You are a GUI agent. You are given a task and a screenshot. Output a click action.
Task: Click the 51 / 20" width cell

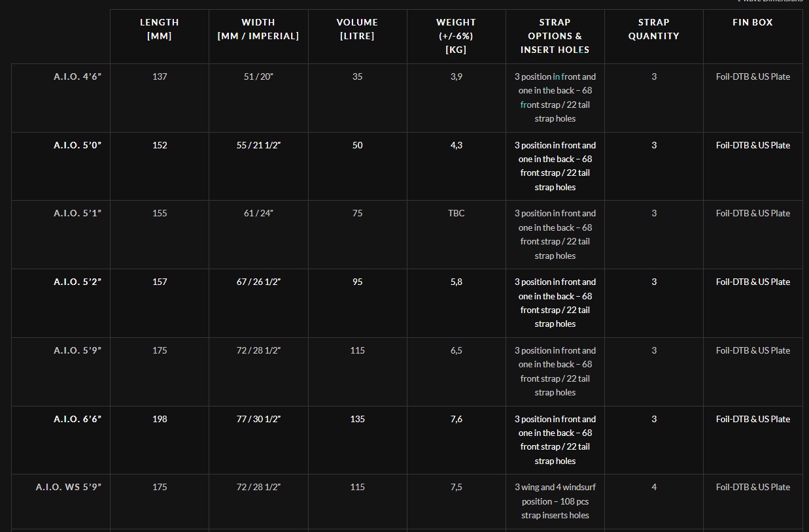point(258,76)
